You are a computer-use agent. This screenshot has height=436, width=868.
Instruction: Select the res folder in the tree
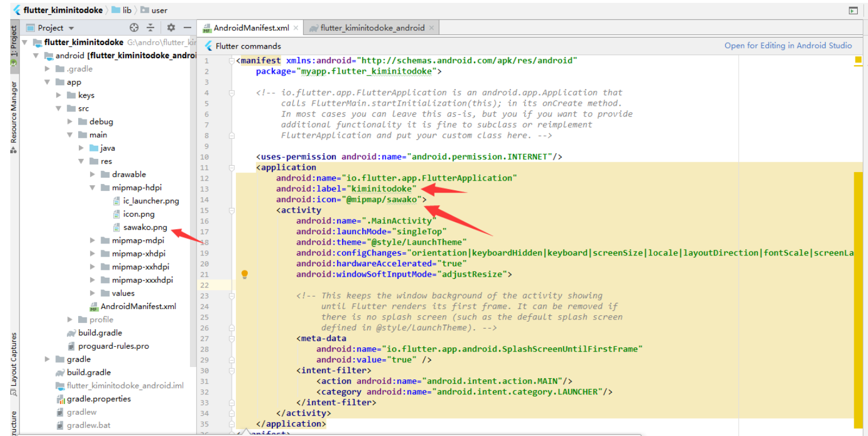coord(107,161)
